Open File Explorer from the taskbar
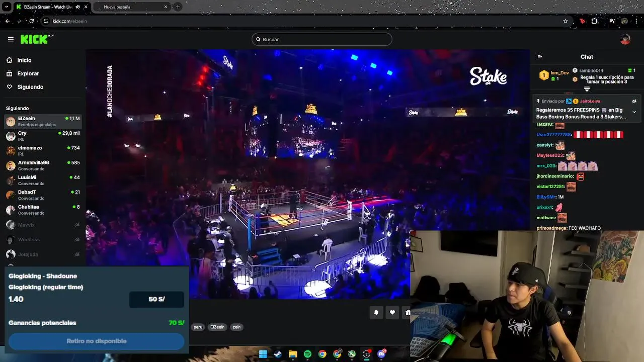The width and height of the screenshot is (644, 362). (x=292, y=354)
